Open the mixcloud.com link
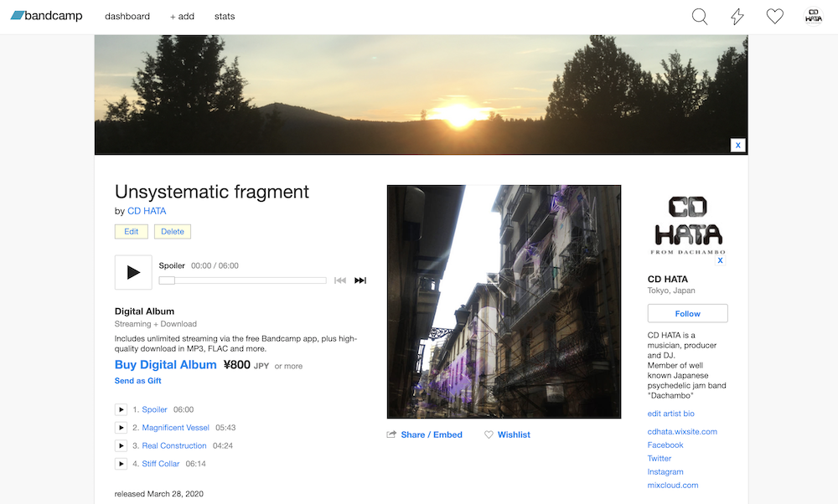Viewport: 838px width, 504px height. pyautogui.click(x=672, y=485)
